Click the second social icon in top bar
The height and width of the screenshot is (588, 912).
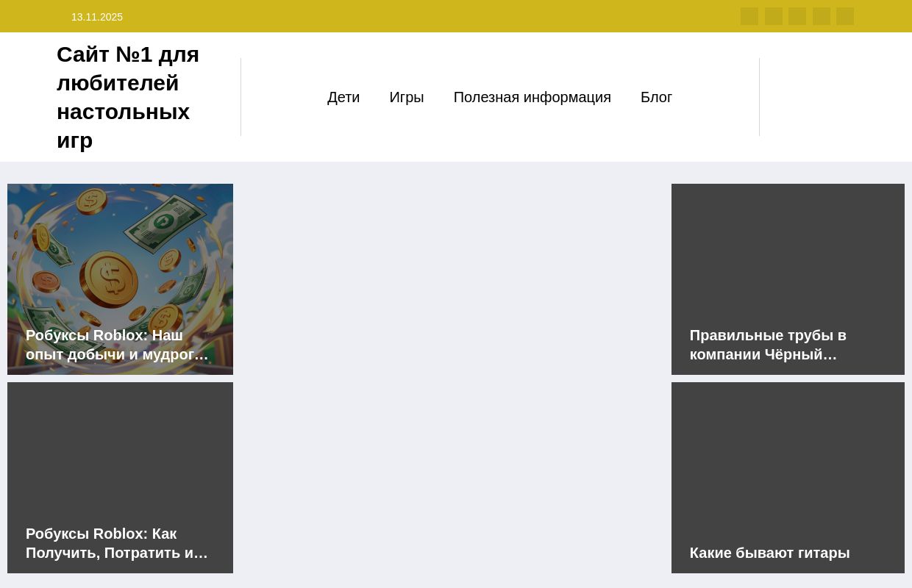pyautogui.click(x=773, y=16)
